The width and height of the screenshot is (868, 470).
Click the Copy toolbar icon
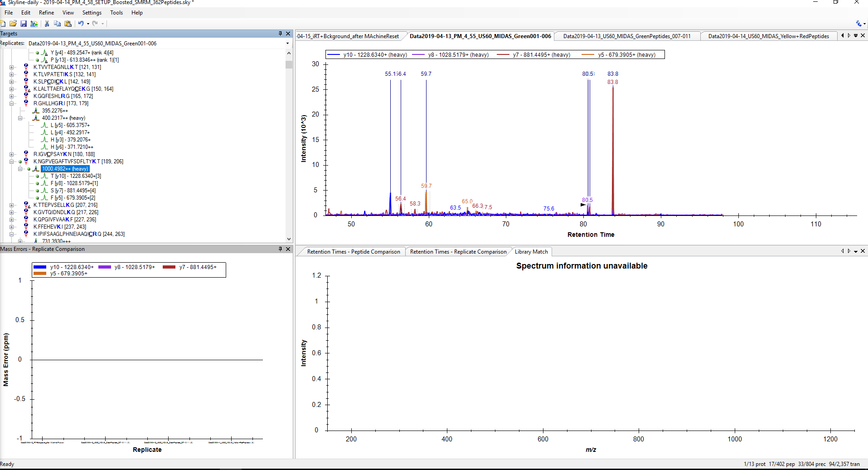click(x=57, y=24)
